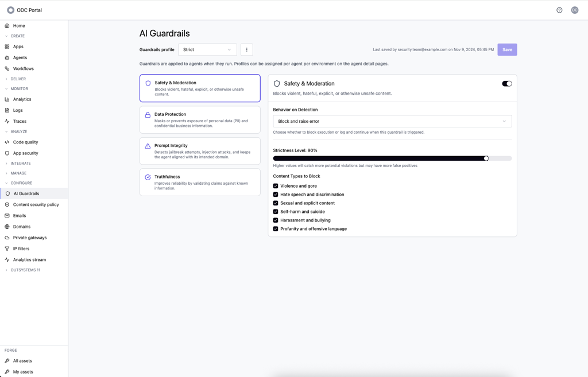588x377 pixels.
Task: Open the Private gateways menu item
Action: [x=34, y=238]
